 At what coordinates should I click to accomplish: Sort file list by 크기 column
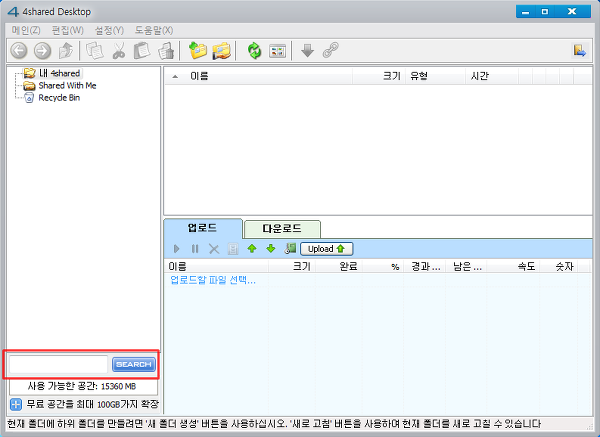(391, 76)
